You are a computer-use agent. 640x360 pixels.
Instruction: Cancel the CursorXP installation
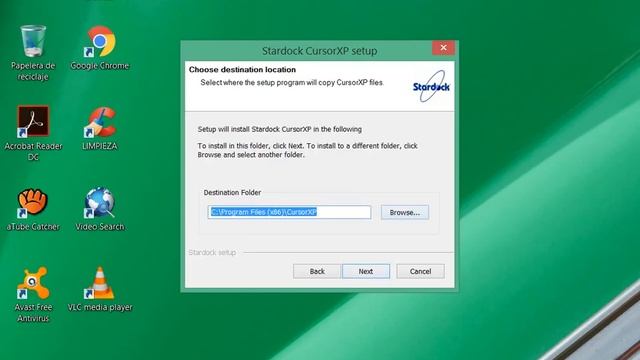tap(420, 271)
